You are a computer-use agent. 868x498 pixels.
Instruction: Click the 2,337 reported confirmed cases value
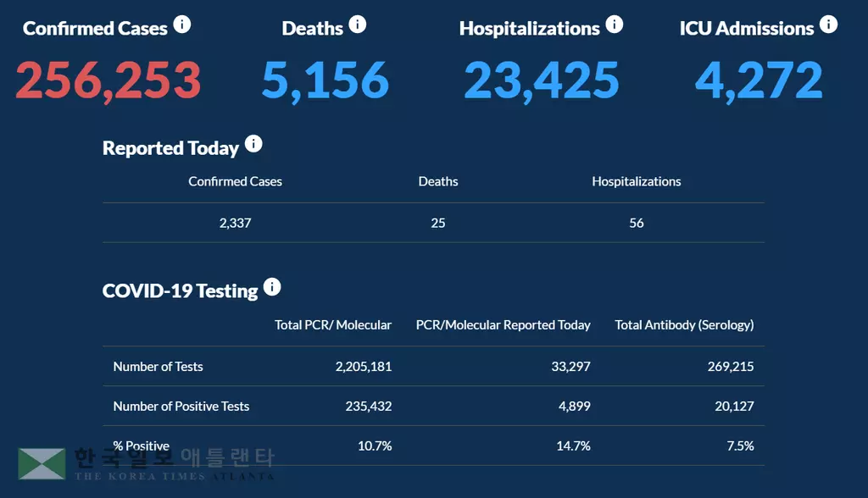coord(236,224)
